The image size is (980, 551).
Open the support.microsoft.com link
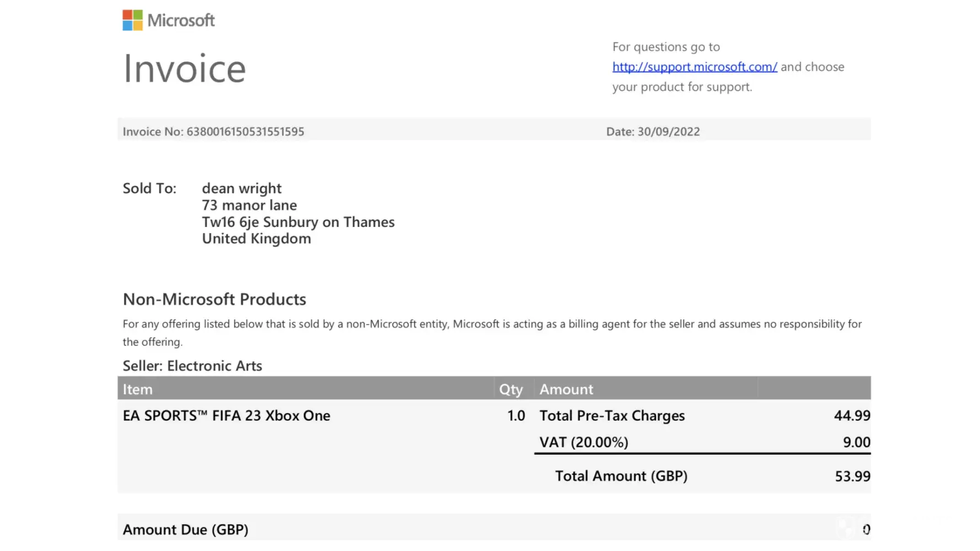point(694,67)
